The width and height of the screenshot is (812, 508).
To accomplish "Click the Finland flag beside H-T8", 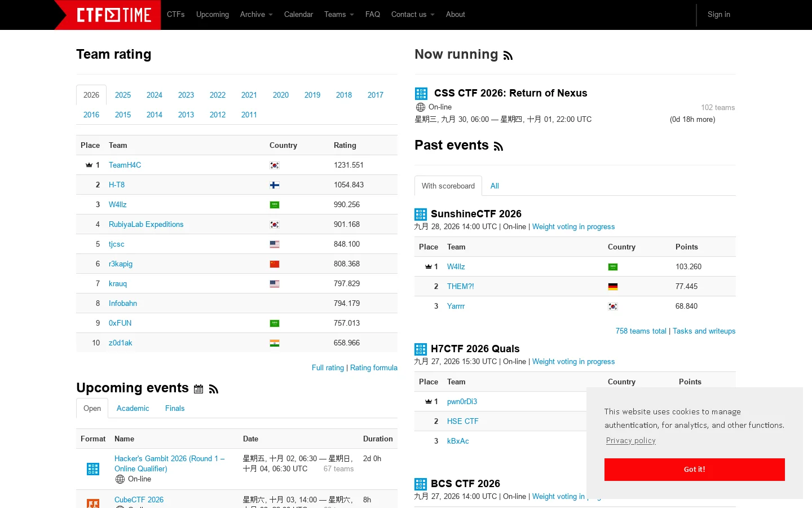I will click(x=275, y=185).
